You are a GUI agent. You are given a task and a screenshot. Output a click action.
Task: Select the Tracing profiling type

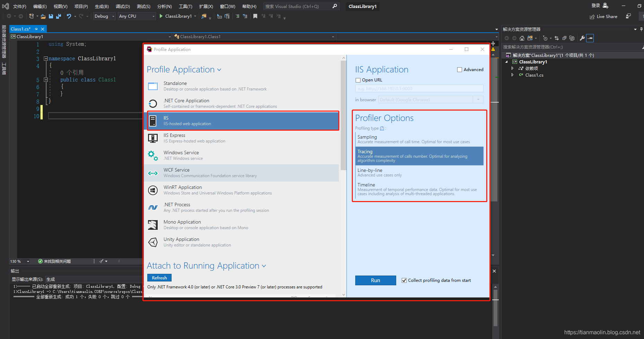[419, 156]
